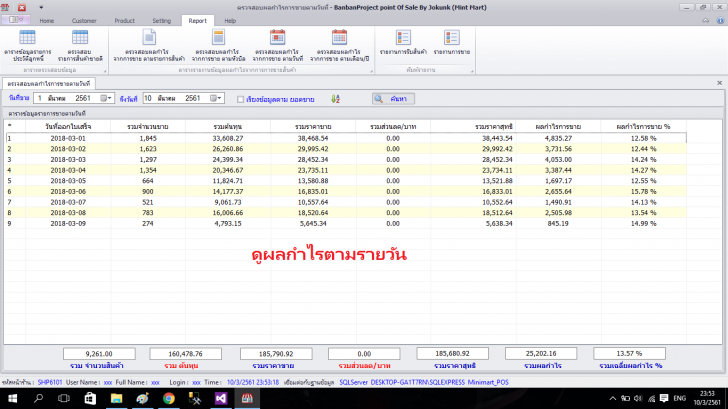This screenshot has height=409, width=728.
Task: Click total cost field showing 160,478.76
Action: click(x=186, y=354)
